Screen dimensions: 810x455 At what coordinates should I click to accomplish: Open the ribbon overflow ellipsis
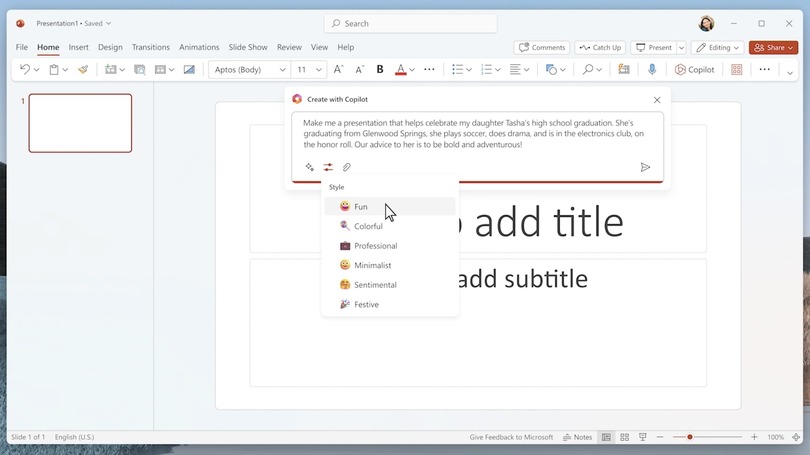(x=765, y=69)
